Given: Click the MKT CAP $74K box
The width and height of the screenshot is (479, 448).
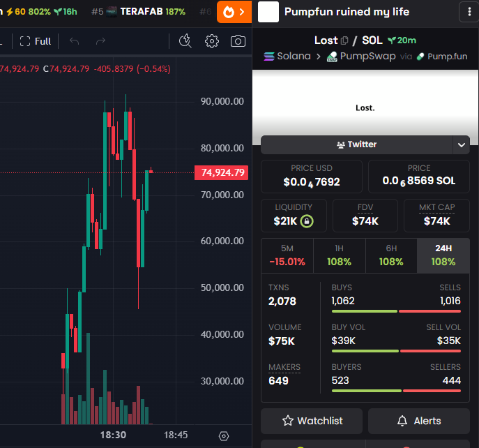Looking at the screenshot, I should (437, 216).
